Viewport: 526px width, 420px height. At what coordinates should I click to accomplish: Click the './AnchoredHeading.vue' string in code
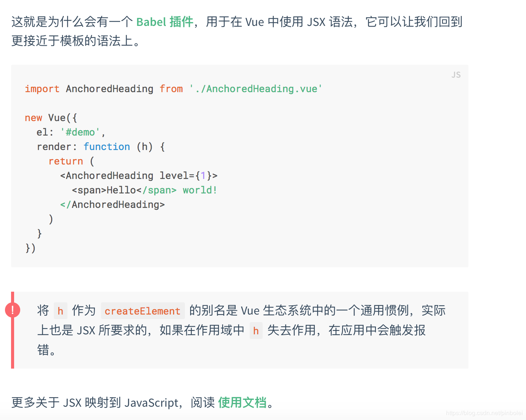pyautogui.click(x=256, y=89)
